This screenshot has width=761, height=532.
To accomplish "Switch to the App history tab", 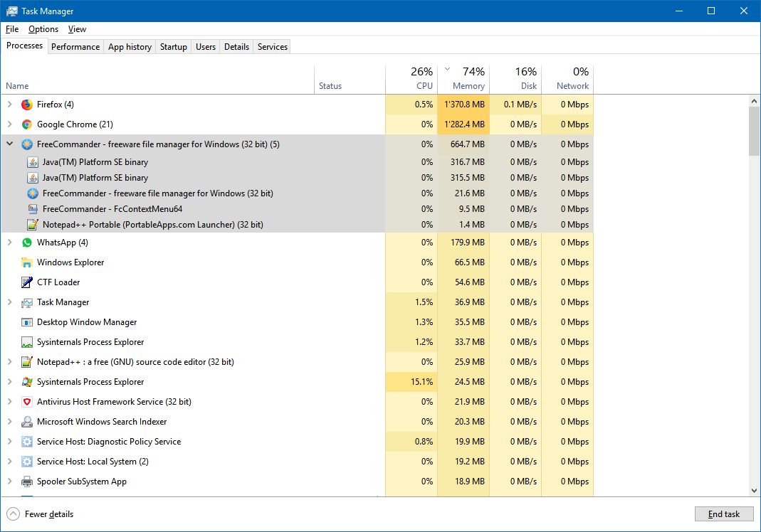I will [130, 46].
